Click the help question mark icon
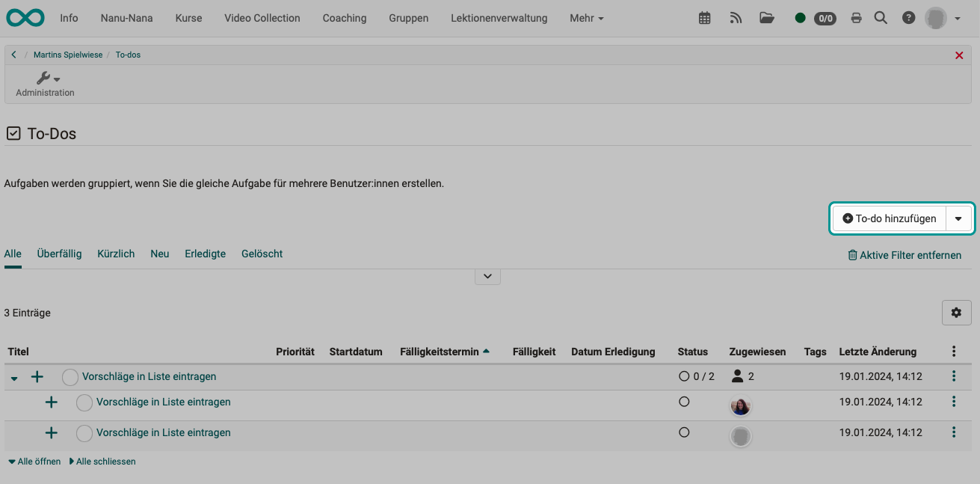Image resolution: width=980 pixels, height=484 pixels. (x=908, y=19)
